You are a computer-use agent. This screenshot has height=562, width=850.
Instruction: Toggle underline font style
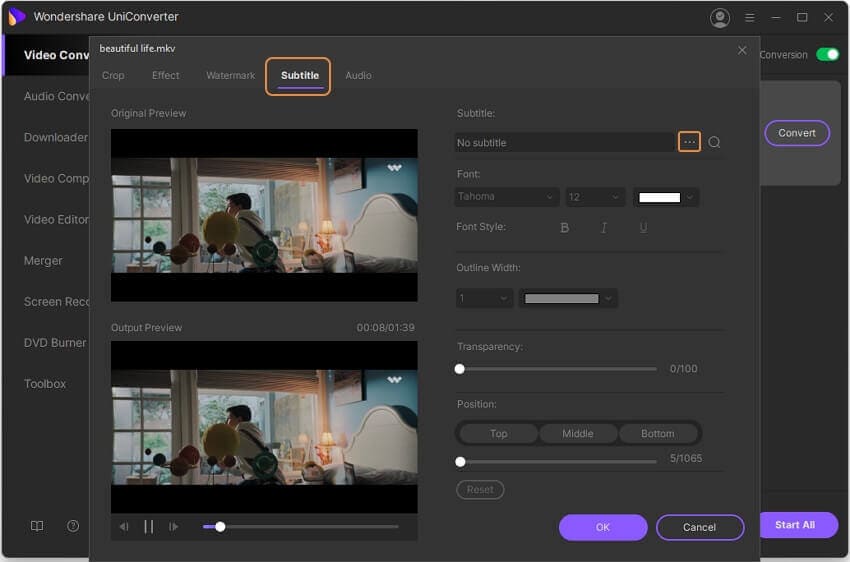point(643,228)
